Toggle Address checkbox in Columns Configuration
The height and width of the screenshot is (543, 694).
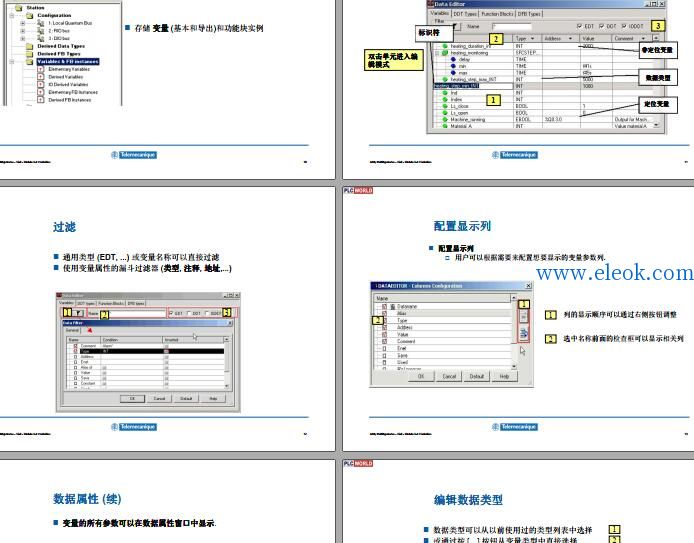[384, 327]
